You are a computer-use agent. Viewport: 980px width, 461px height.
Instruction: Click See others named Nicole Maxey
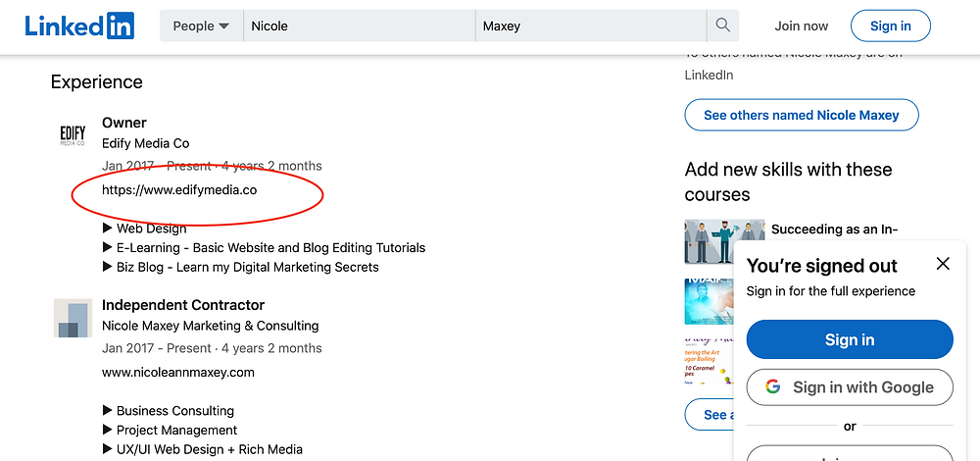click(x=802, y=115)
